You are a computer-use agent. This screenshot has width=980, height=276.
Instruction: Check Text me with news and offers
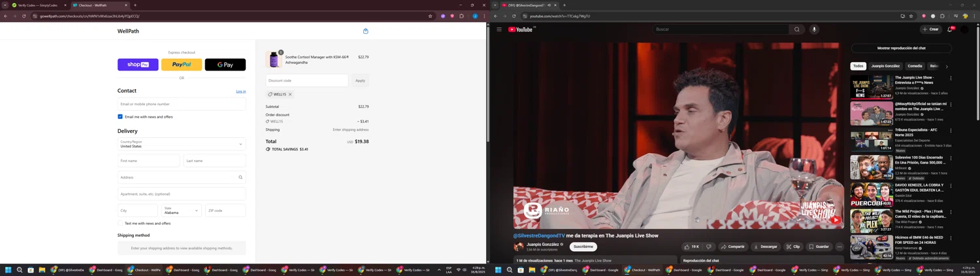pyautogui.click(x=120, y=223)
